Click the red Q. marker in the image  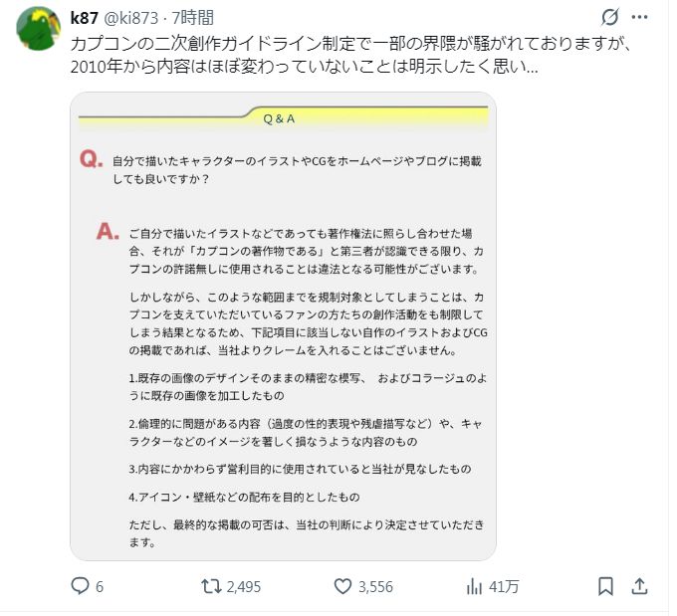point(91,159)
